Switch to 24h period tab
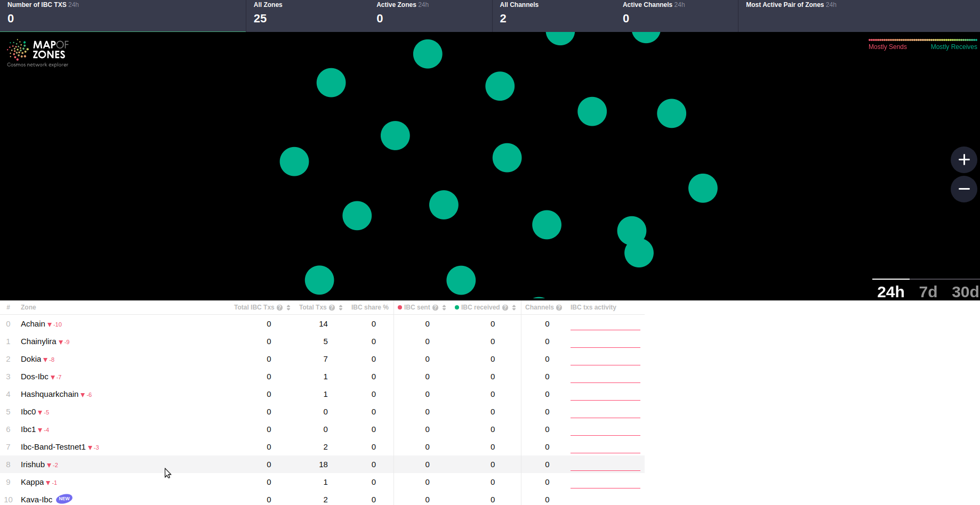 pos(890,291)
